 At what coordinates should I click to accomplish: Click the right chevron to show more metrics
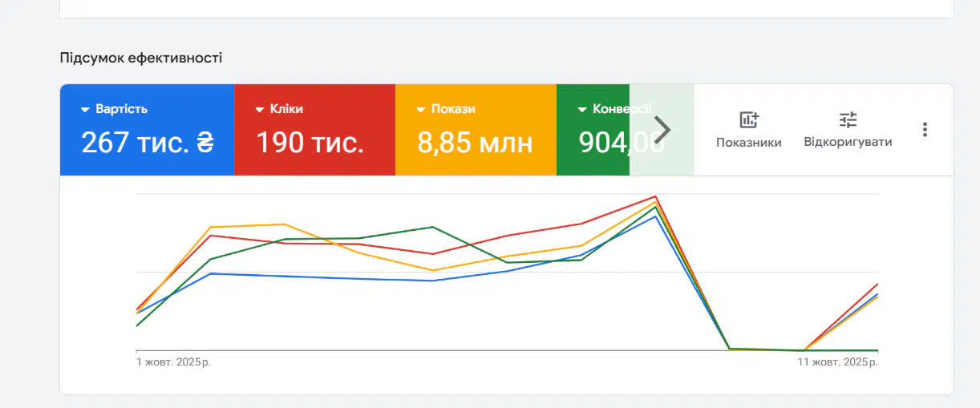coord(662,129)
